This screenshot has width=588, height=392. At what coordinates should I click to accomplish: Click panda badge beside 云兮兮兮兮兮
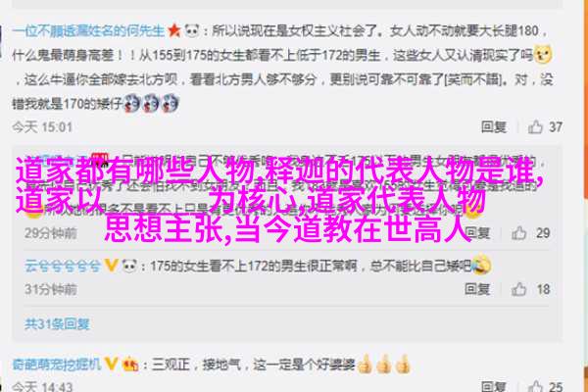pos(129,266)
